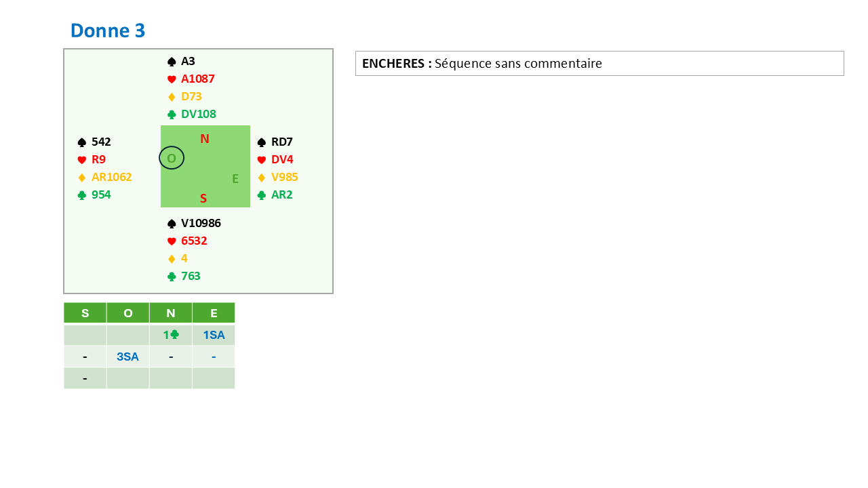Click the O column header in bidding table

pos(127,313)
